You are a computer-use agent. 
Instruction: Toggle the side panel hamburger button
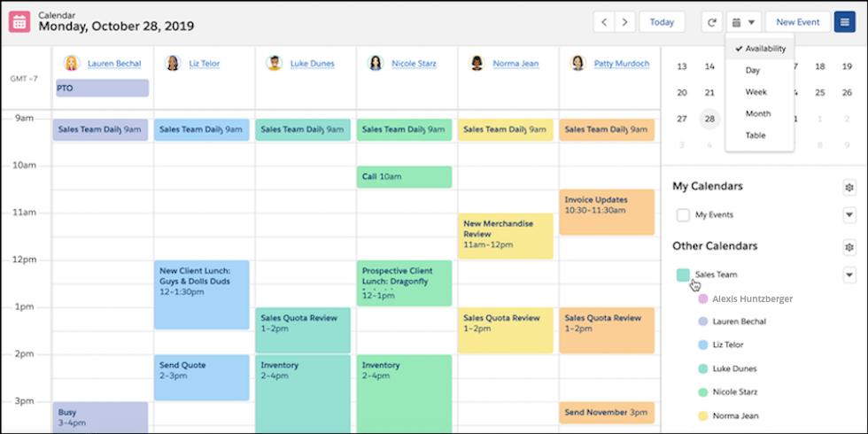(x=844, y=22)
